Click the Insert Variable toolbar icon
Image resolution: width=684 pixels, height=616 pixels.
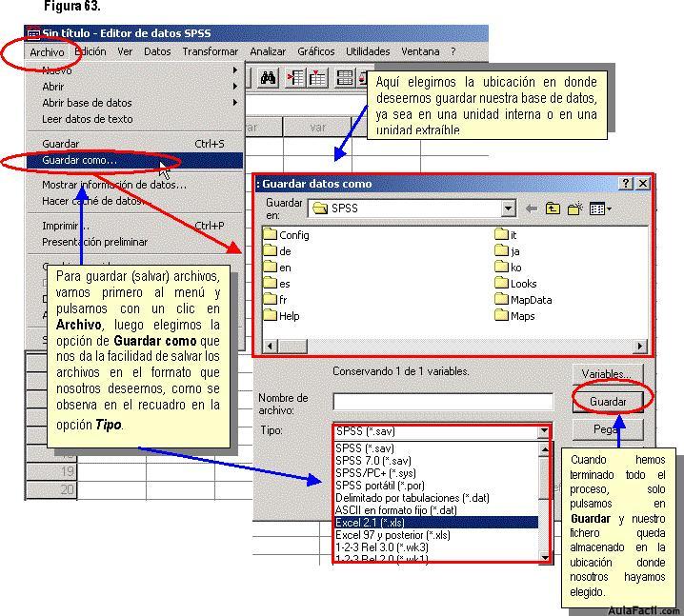pyautogui.click(x=317, y=78)
